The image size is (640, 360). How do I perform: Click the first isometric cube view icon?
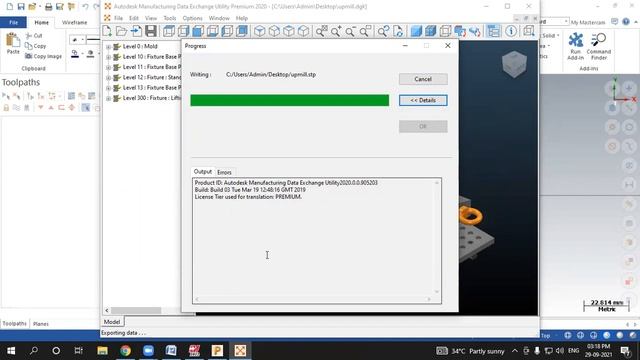pos(260,31)
